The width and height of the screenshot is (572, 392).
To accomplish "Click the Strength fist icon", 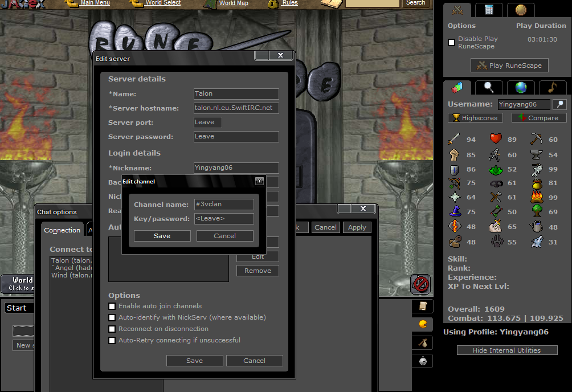I will pos(454,155).
